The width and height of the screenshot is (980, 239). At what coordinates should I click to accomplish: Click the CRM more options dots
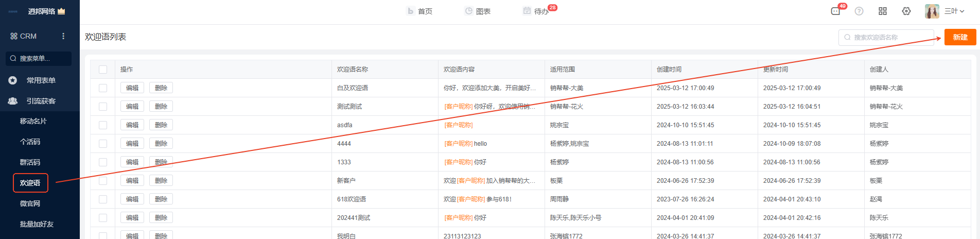(63, 36)
